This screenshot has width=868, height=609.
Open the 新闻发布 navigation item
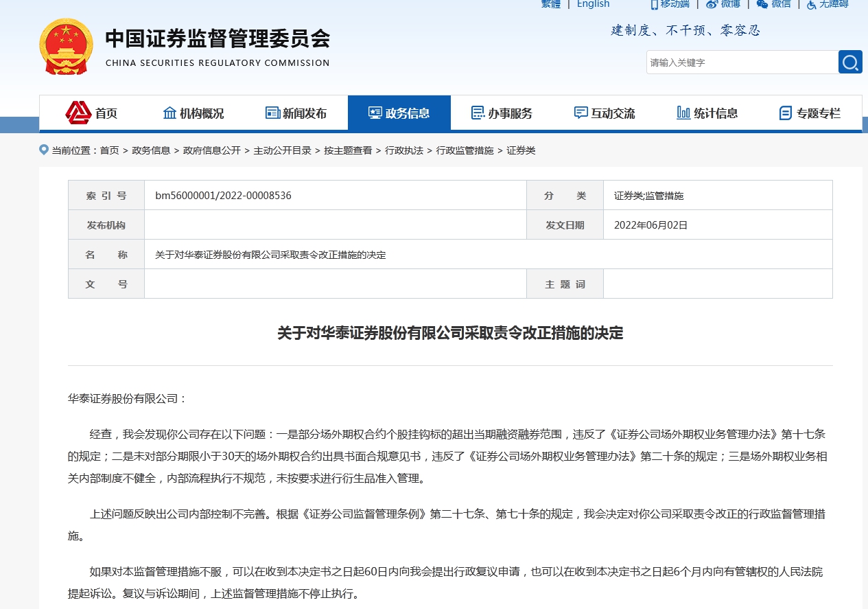tap(296, 113)
